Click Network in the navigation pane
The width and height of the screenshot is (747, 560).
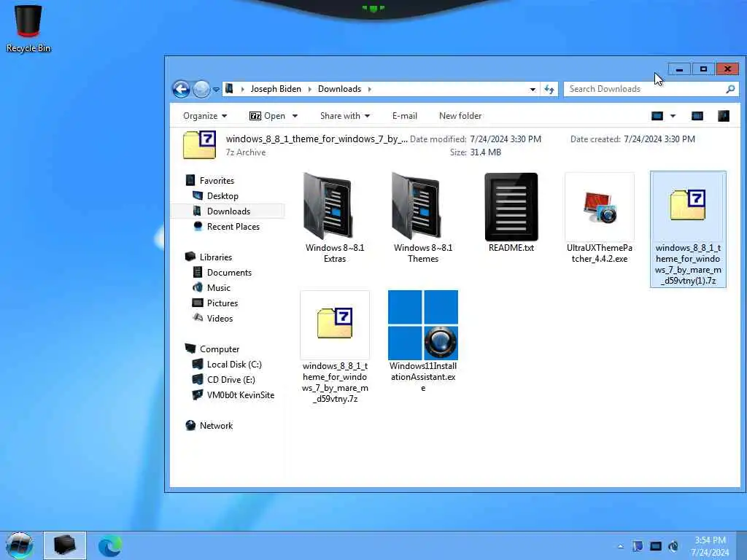click(x=216, y=426)
